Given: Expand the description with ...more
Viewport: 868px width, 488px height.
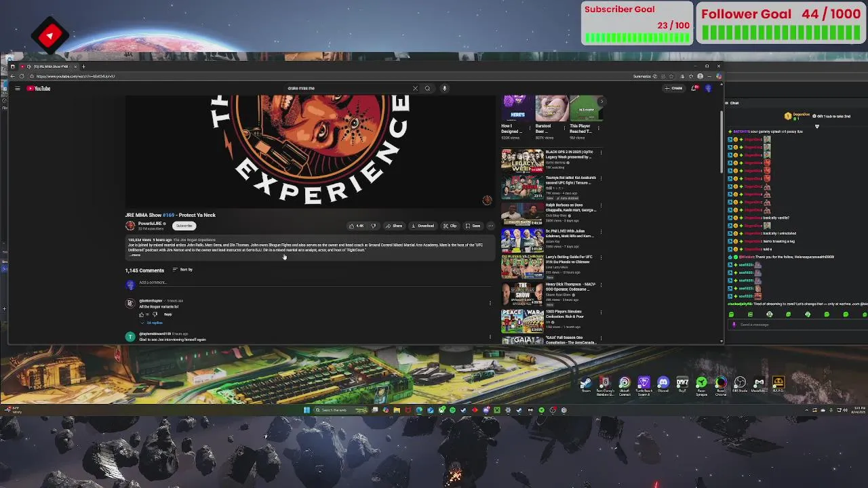Looking at the screenshot, I should [x=135, y=255].
